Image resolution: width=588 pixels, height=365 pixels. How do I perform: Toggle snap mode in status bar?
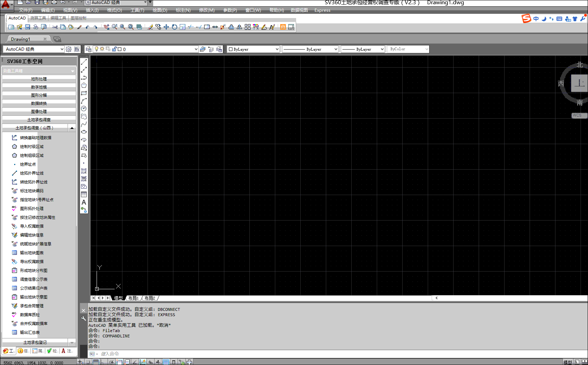88,362
